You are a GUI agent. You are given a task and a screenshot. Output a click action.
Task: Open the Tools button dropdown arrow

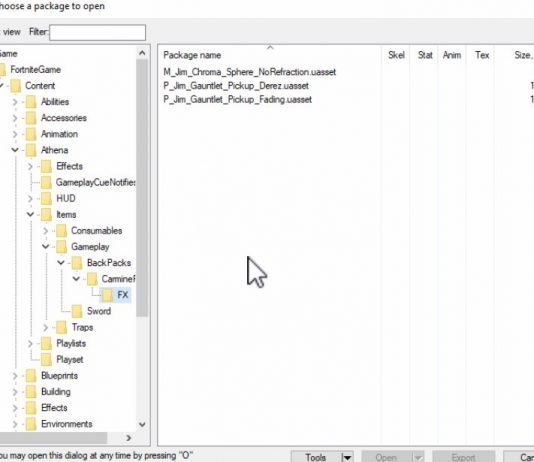(x=347, y=457)
